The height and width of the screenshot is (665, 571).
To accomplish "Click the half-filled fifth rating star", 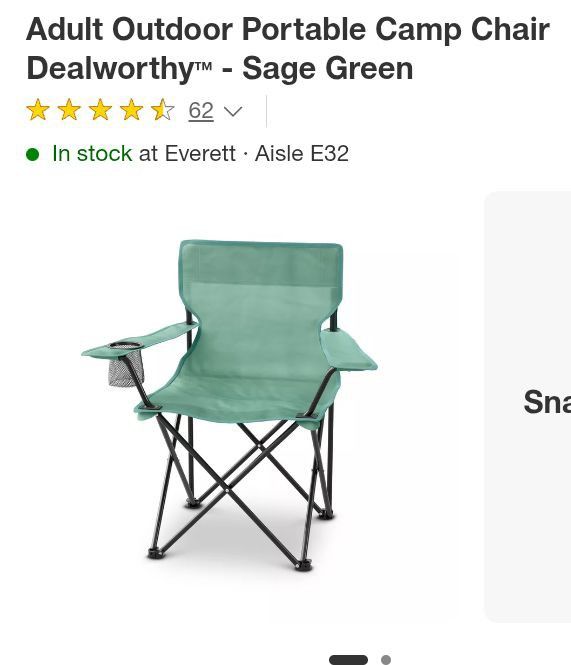I will pyautogui.click(x=163, y=110).
